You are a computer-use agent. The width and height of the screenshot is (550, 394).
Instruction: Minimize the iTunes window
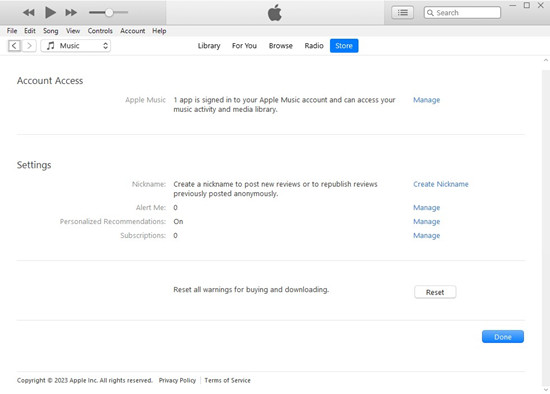(x=512, y=6)
